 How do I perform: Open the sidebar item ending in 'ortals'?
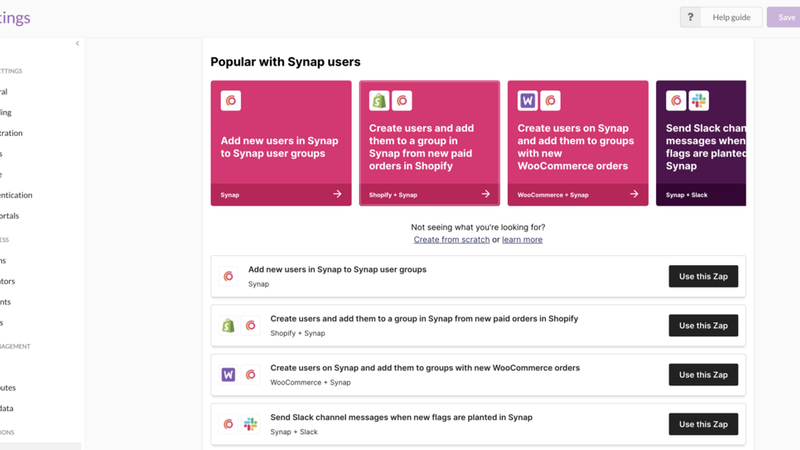(x=10, y=216)
